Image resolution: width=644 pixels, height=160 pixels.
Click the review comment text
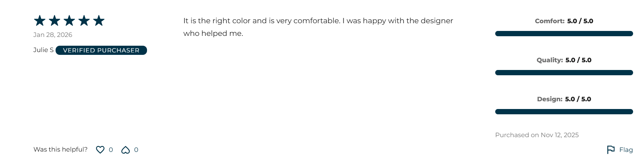click(x=318, y=27)
